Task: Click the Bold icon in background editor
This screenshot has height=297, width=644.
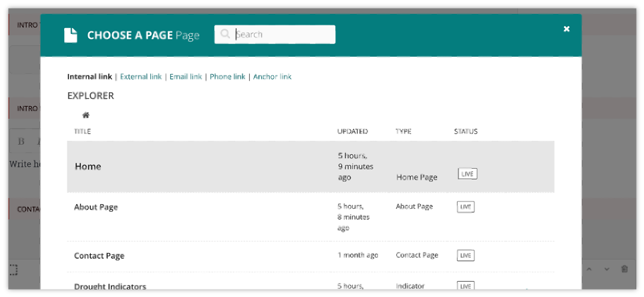Action: pos(21,141)
